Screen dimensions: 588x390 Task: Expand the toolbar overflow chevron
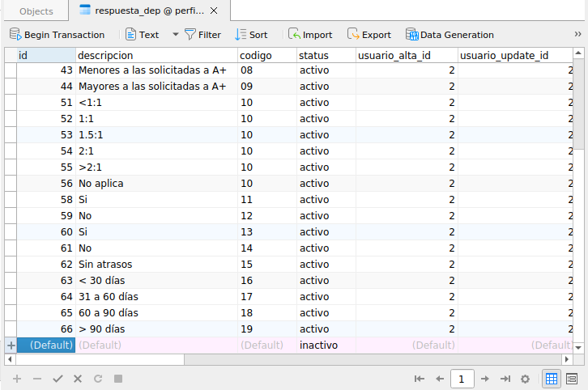(578, 35)
